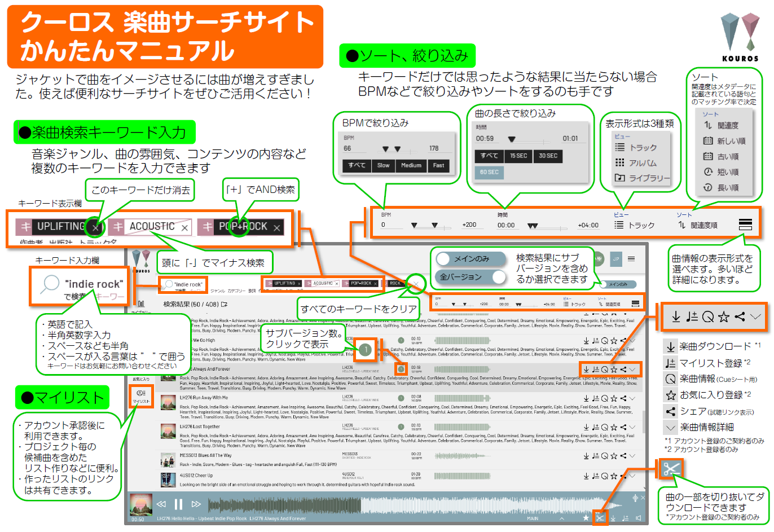Click the enlarged "indie rock" keyword search field
Screen dimensions: 774x532
pyautogui.click(x=79, y=286)
